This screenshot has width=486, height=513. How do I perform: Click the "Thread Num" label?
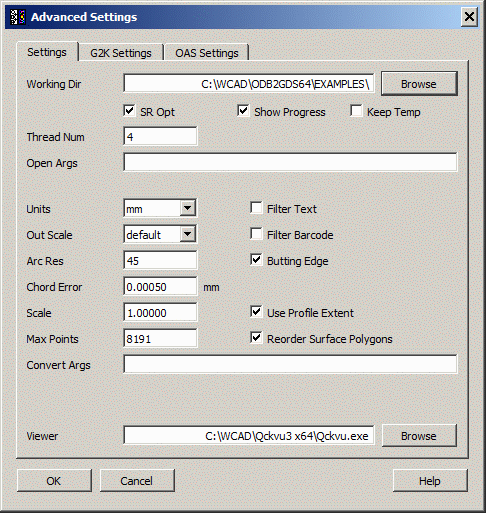click(55, 137)
